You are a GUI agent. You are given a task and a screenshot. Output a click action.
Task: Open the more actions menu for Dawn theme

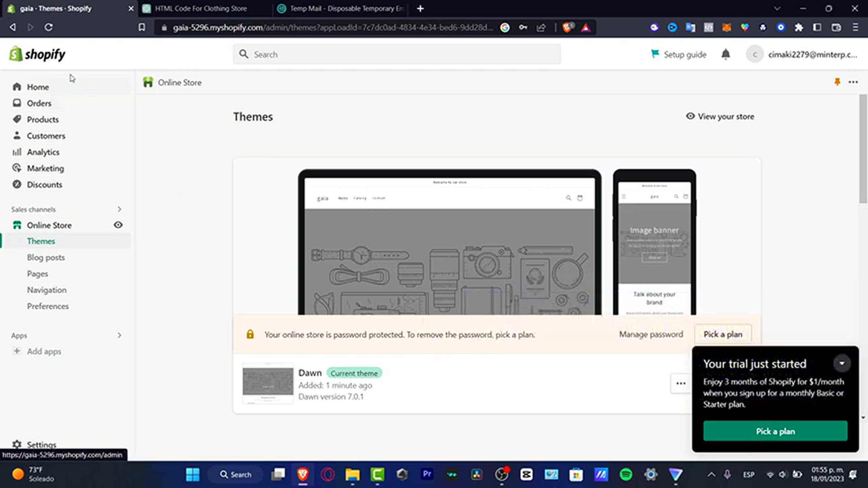[x=680, y=383]
